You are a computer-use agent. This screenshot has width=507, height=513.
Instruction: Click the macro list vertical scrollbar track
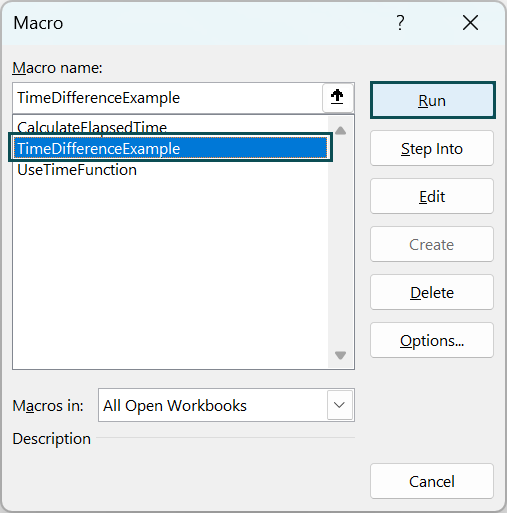340,243
